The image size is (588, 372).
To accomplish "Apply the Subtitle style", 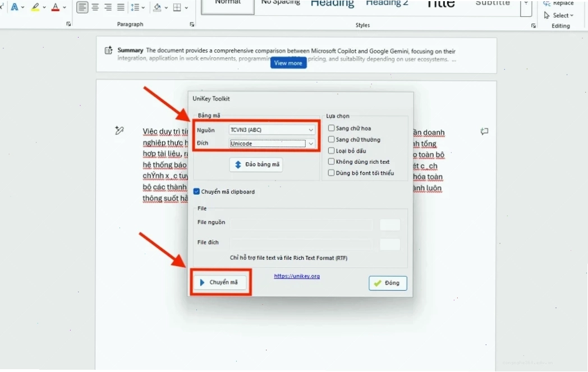I will pos(493,4).
